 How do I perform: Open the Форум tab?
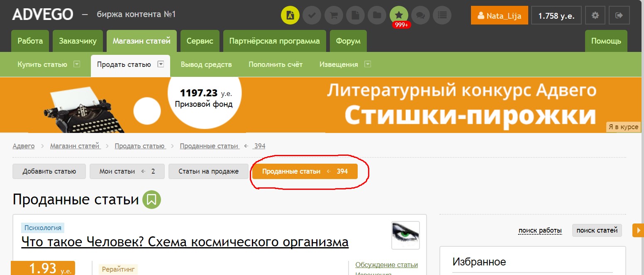click(348, 41)
